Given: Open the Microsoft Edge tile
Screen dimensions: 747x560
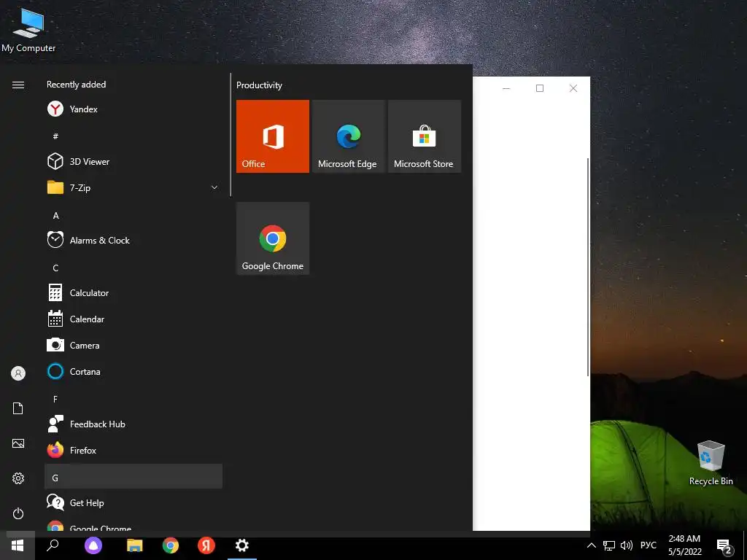Looking at the screenshot, I should click(x=348, y=136).
